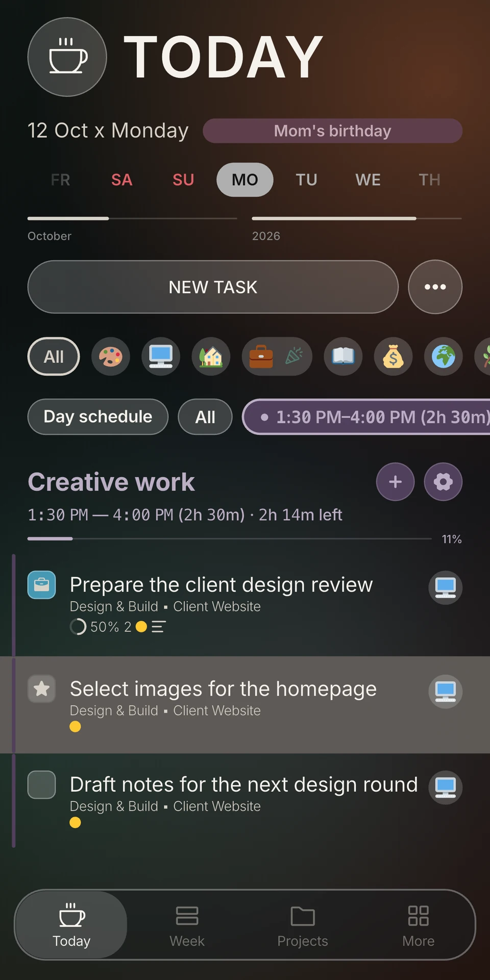
Task: Open Prepare the client design review task
Action: coord(222,585)
